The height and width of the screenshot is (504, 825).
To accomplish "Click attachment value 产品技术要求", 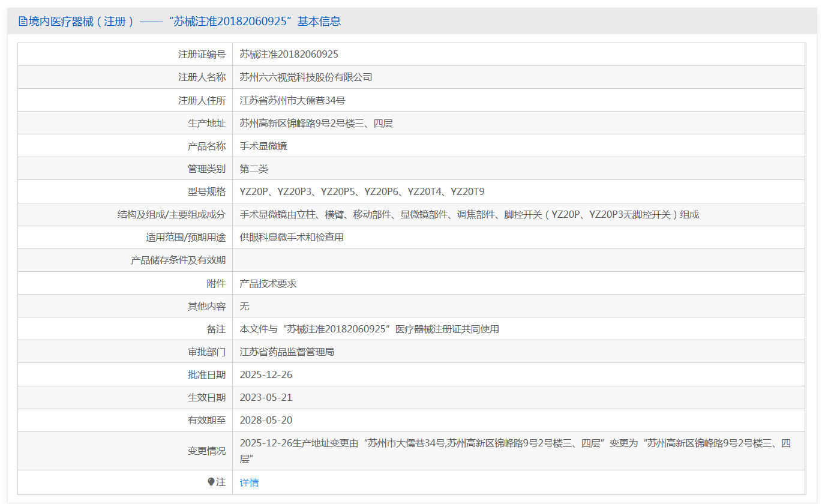I will [x=268, y=283].
